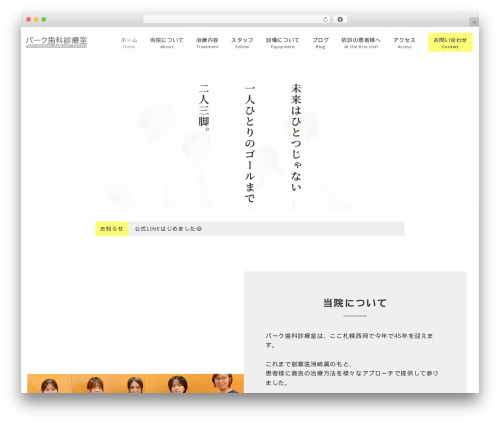The width and height of the screenshot is (500, 423).
Task: Open the 公式LINEはじめました news item
Action: click(x=168, y=229)
